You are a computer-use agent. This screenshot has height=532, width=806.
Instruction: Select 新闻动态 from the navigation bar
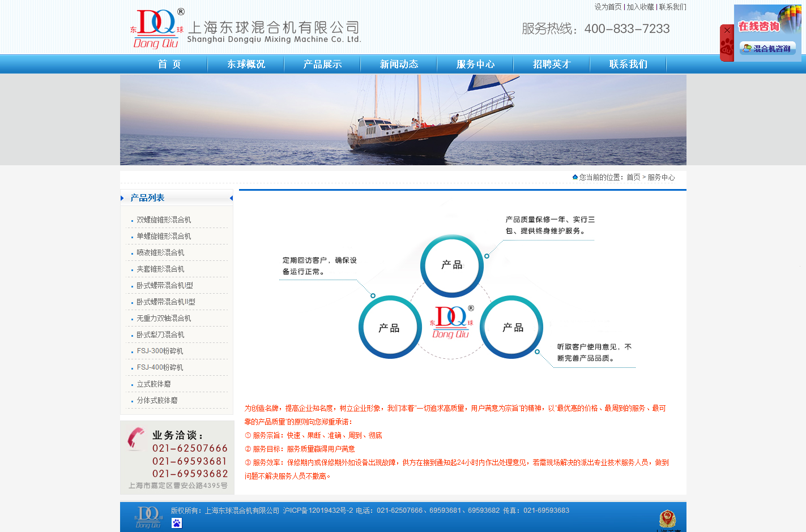pos(399,65)
